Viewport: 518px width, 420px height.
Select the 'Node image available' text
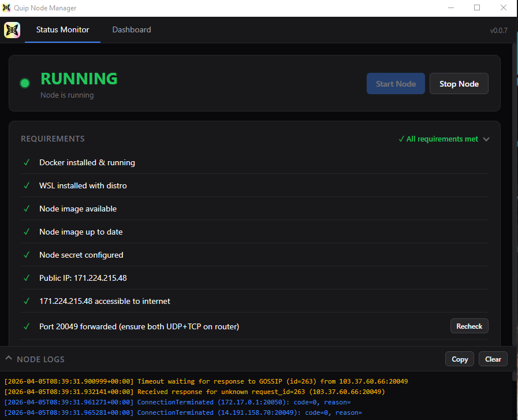78,209
